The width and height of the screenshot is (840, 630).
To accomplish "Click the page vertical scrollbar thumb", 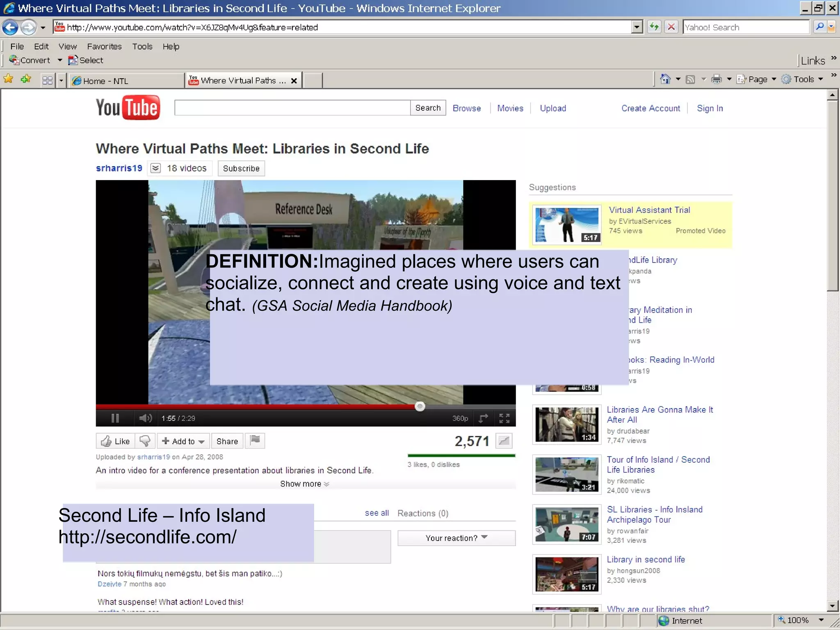I will pyautogui.click(x=832, y=196).
